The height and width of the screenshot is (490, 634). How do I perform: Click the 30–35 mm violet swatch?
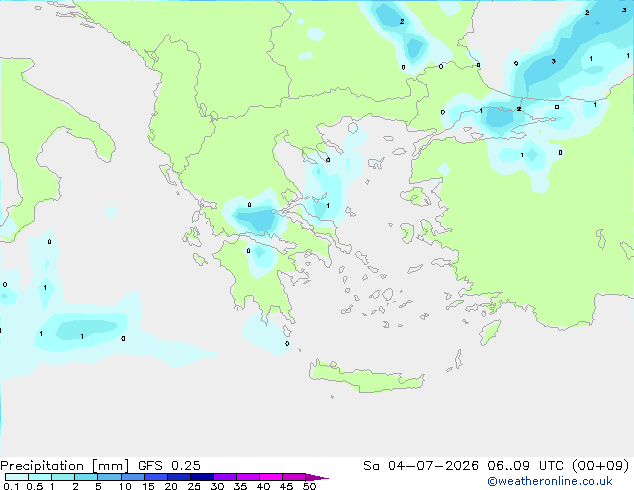tap(225, 477)
